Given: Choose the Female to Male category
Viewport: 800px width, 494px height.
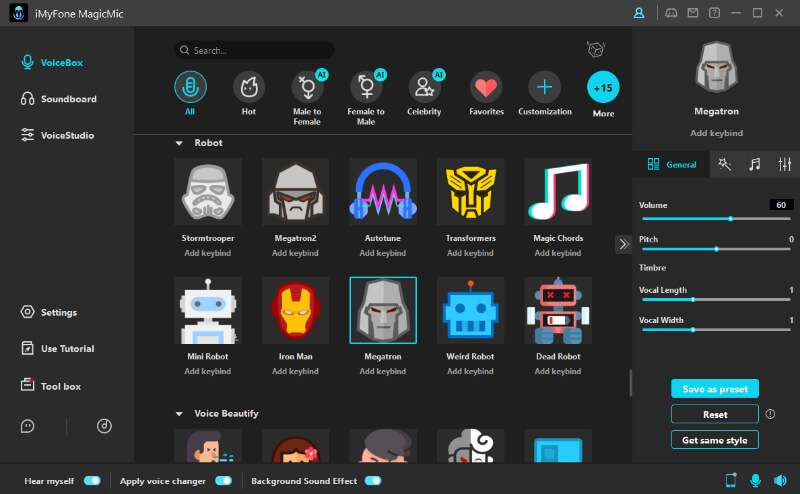Looking at the screenshot, I should tap(366, 87).
